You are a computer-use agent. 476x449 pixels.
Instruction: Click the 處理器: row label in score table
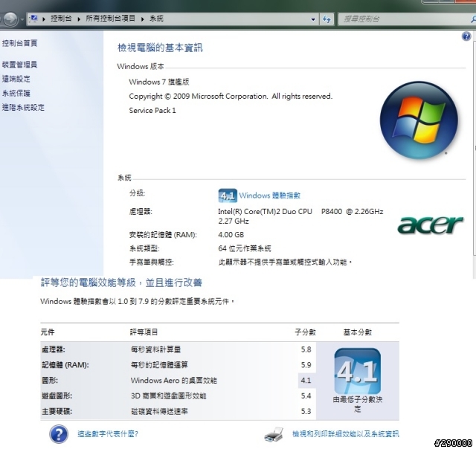54,349
